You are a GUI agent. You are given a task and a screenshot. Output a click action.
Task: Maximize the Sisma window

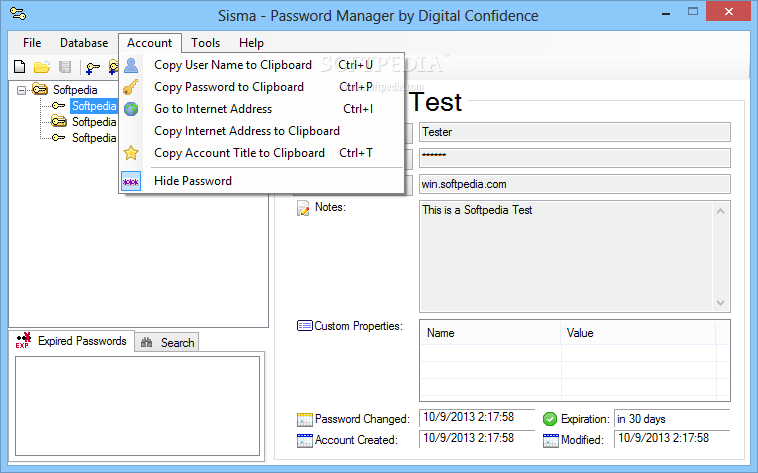coord(693,12)
